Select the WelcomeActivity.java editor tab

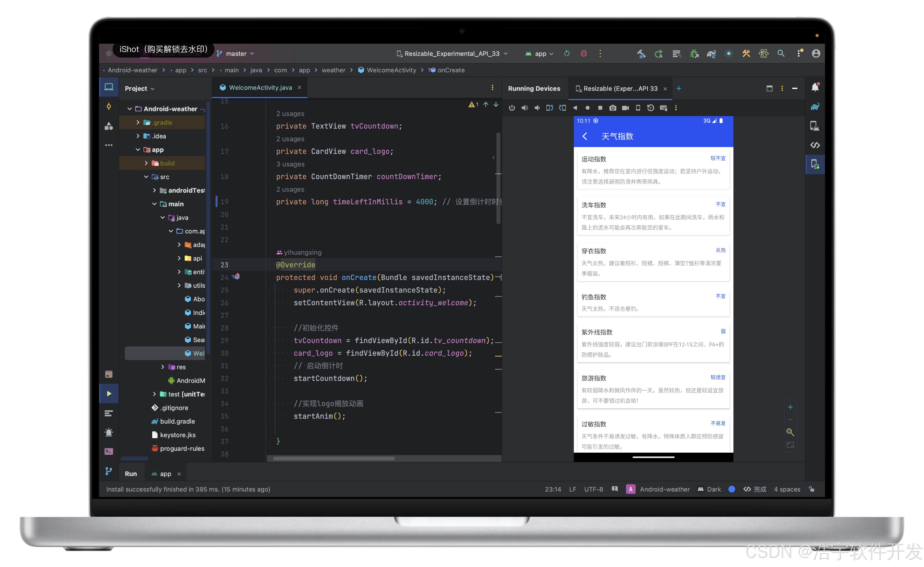[x=260, y=87]
